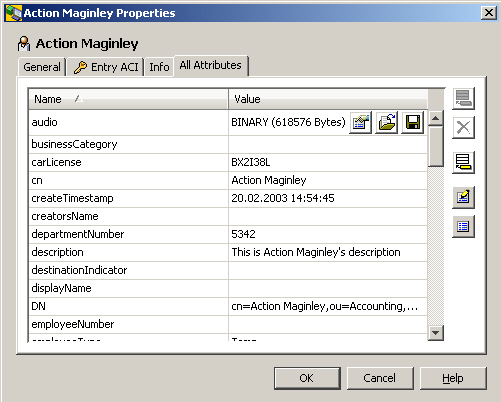Click the load-from-file folder icon in audio row
Viewport: 501px width, 402px height.
coord(386,123)
